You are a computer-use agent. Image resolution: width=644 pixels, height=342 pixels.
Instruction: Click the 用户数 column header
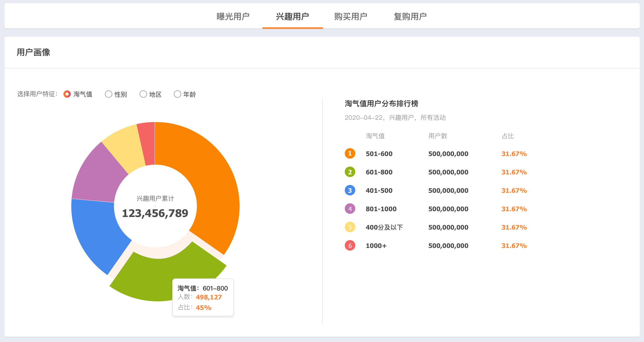pos(438,136)
